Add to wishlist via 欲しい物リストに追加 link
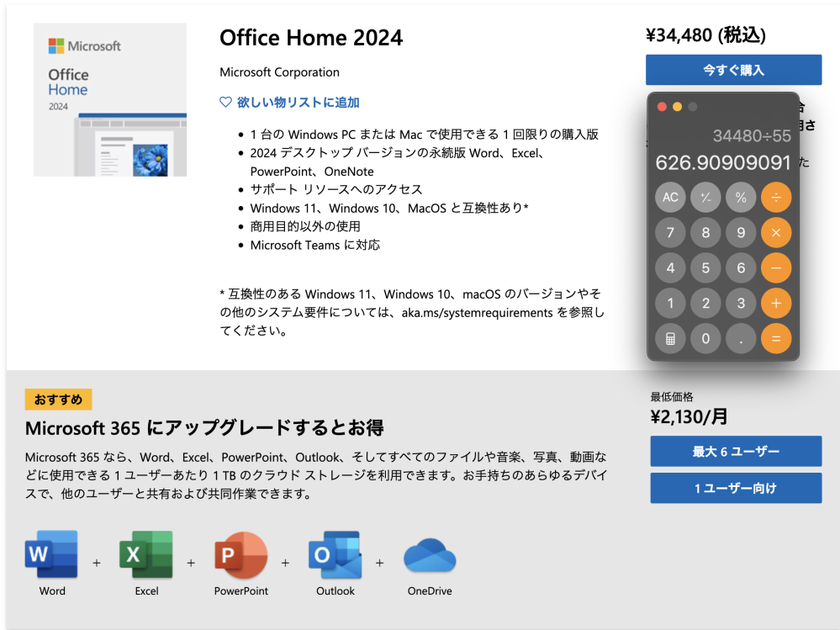Image resolution: width=840 pixels, height=630 pixels. [x=298, y=103]
